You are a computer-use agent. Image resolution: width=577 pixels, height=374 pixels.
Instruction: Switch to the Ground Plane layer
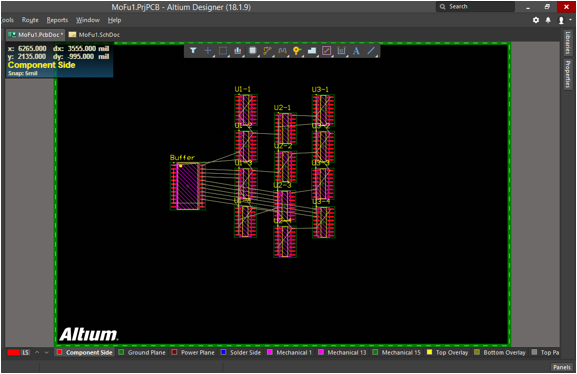coord(142,352)
